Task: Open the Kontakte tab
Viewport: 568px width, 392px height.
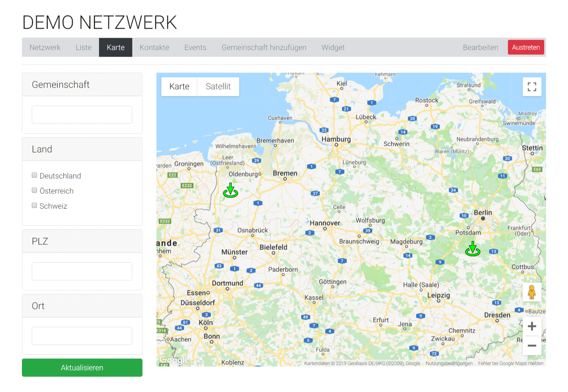Action: point(154,47)
